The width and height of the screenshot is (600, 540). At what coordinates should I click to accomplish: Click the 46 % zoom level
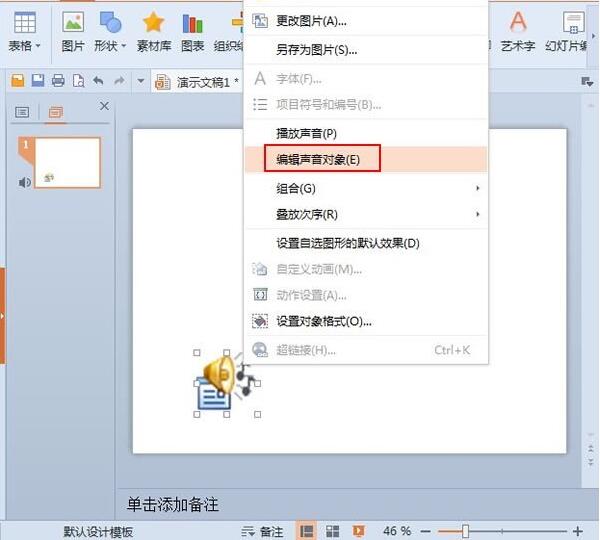(x=397, y=531)
